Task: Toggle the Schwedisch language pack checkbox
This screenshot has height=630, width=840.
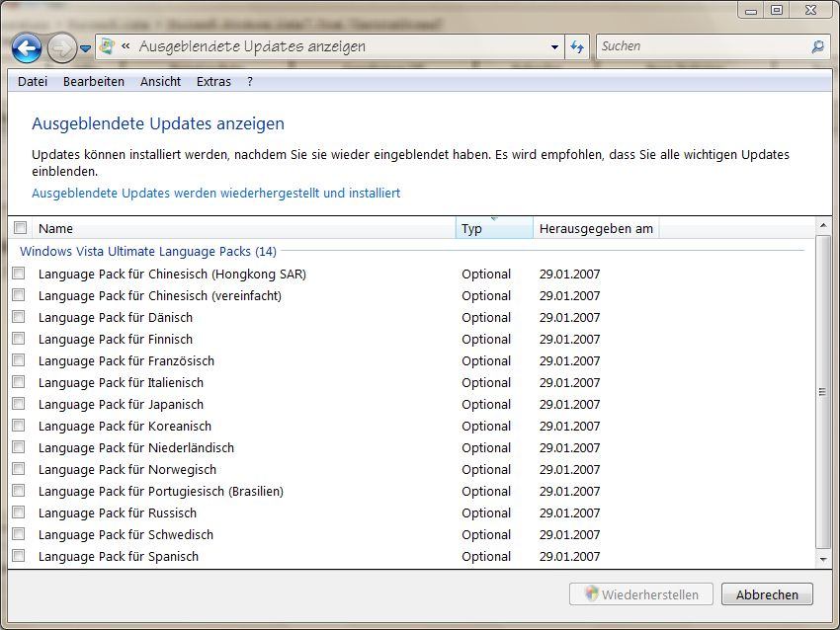Action: tap(19, 533)
